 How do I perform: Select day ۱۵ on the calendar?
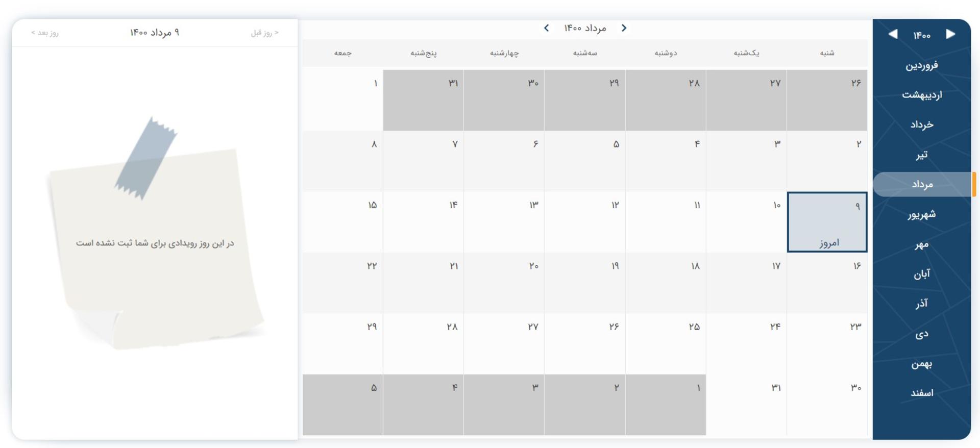pyautogui.click(x=342, y=222)
